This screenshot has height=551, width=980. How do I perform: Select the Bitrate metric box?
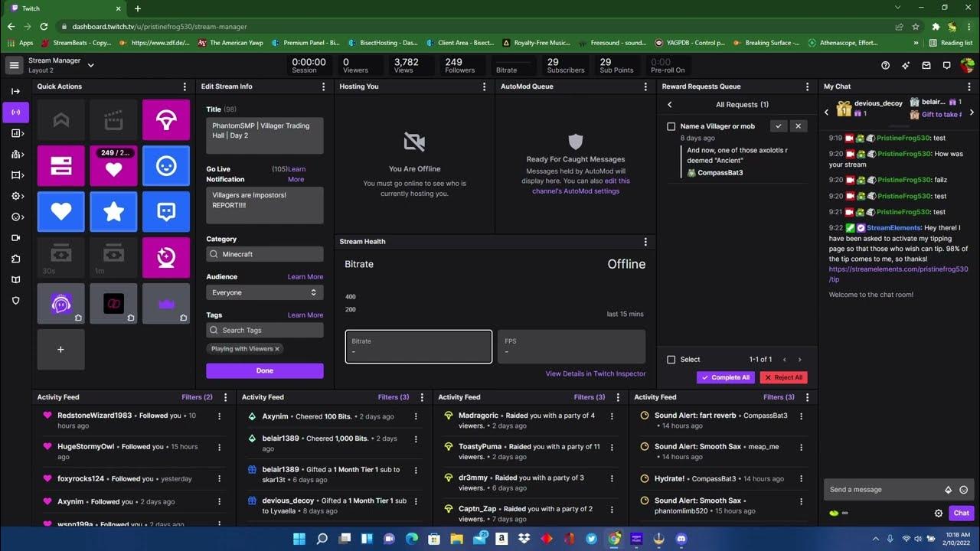pos(419,347)
